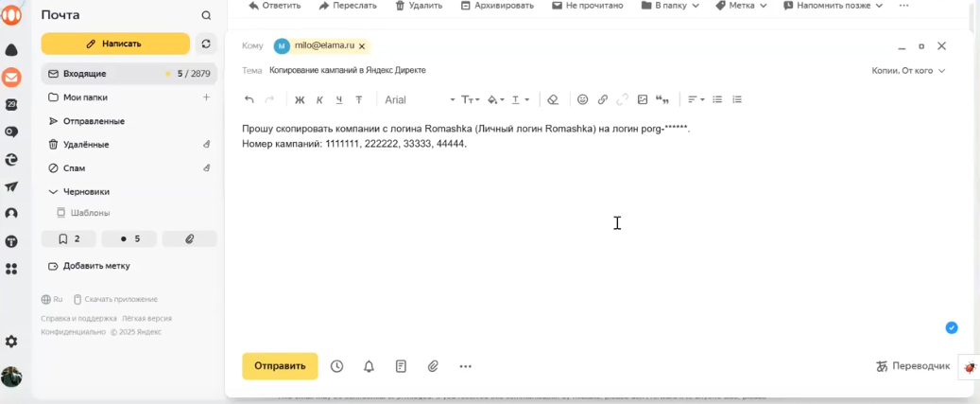Click the templates document icon in compose footer

(x=402, y=366)
